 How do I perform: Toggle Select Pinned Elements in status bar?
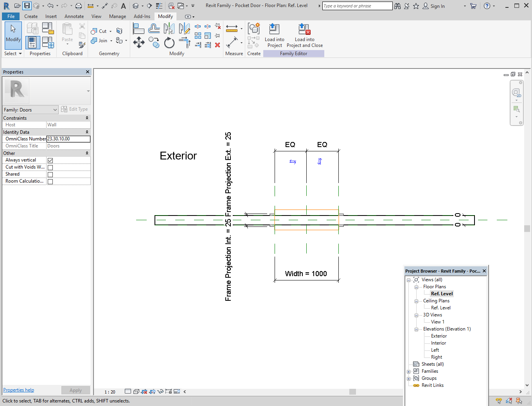519,401
